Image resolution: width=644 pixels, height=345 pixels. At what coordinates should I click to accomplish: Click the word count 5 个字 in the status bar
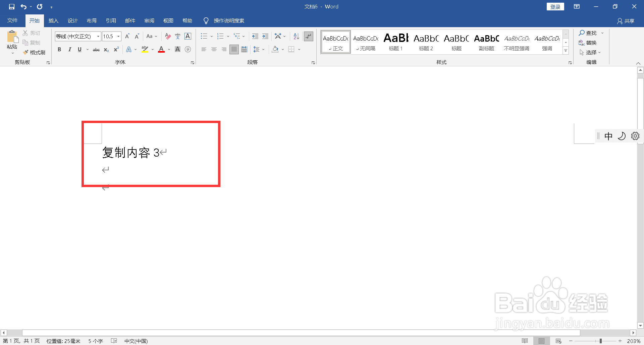tap(96, 341)
